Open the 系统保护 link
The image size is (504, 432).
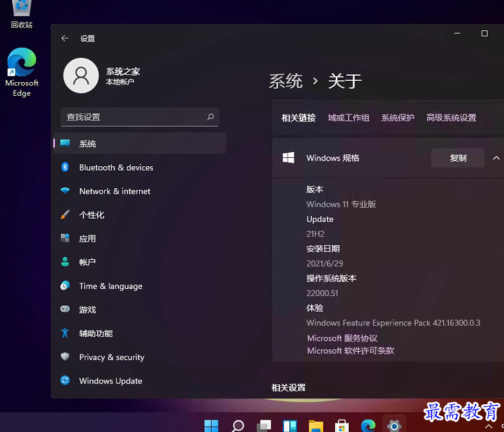click(398, 118)
